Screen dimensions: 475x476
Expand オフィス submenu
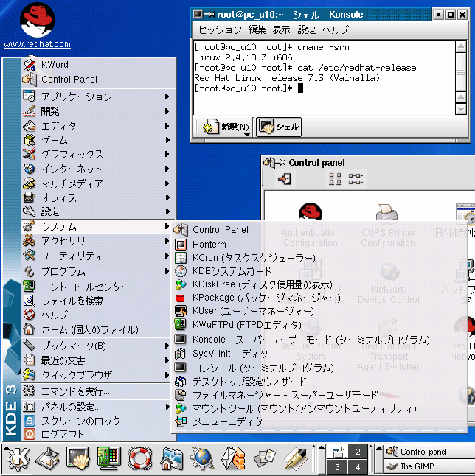click(98, 197)
